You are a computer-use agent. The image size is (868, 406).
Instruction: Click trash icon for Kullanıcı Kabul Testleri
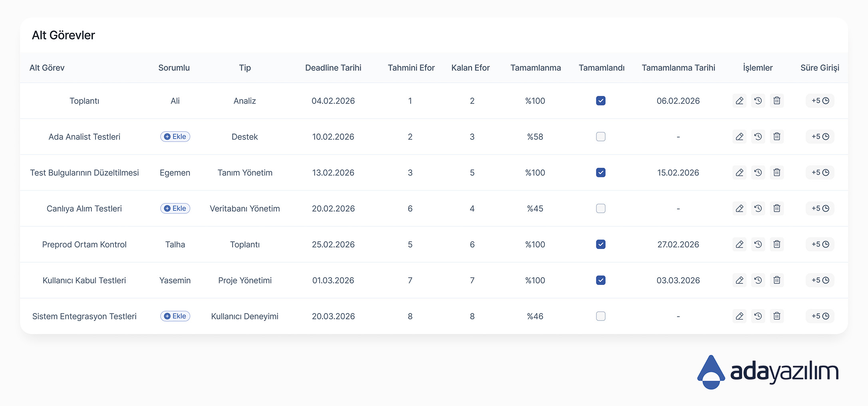(777, 280)
